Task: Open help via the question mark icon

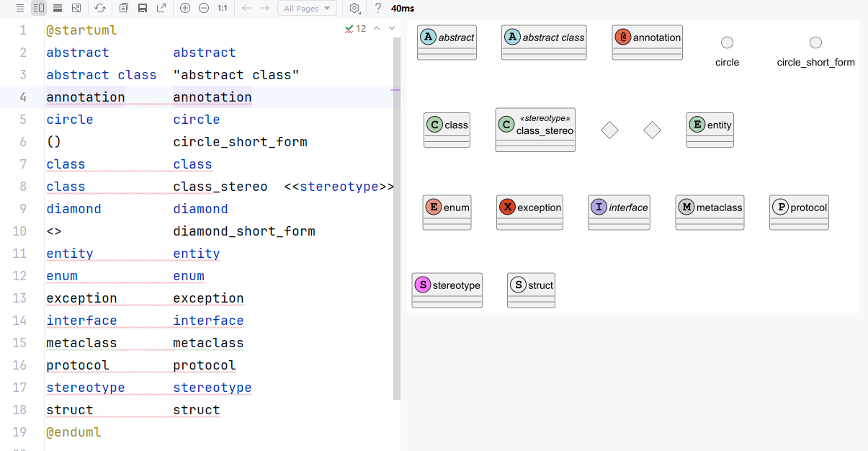Action: click(377, 8)
